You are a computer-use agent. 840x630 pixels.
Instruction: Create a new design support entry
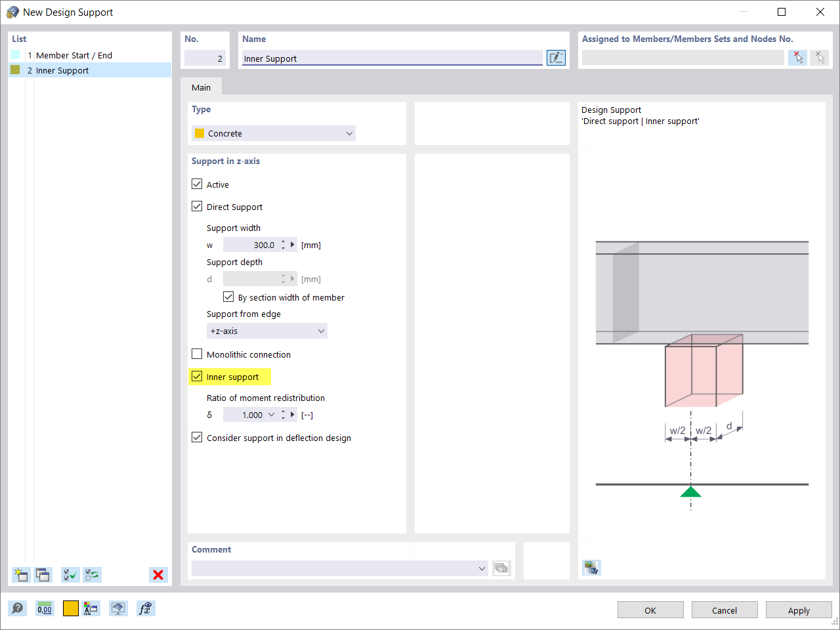(x=20, y=575)
